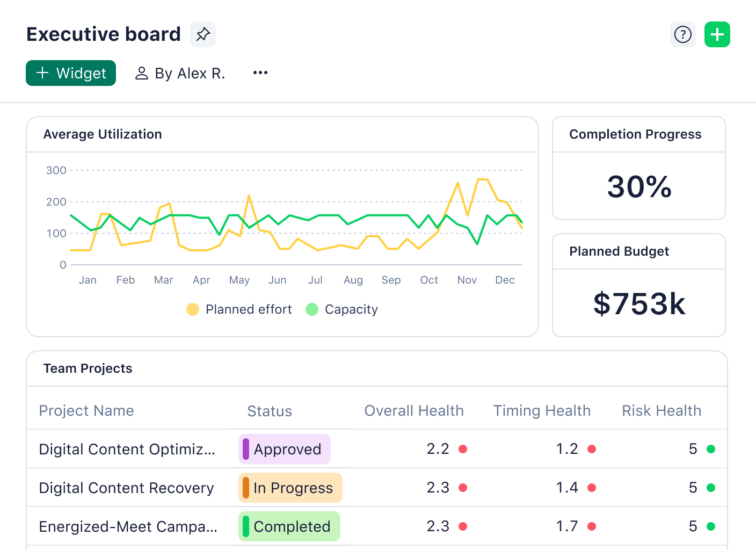Image resolution: width=756 pixels, height=550 pixels.
Task: Open the three-dot options menu
Action: pyautogui.click(x=260, y=73)
